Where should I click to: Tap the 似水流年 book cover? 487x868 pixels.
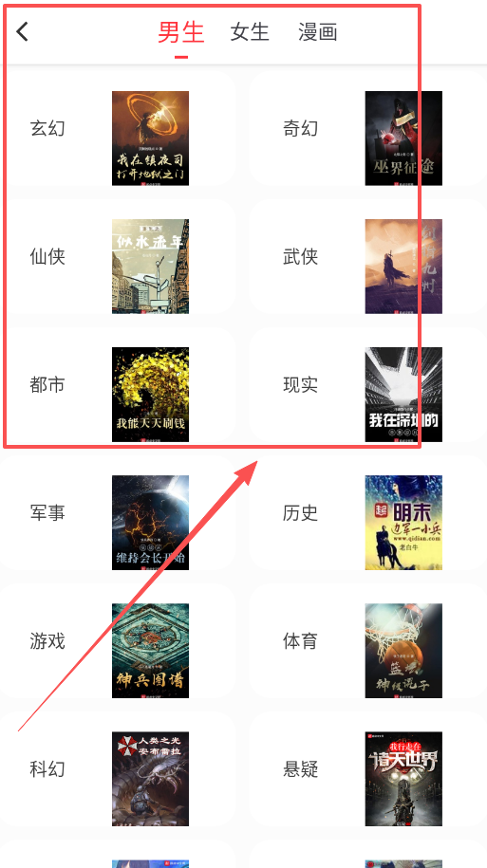click(x=150, y=267)
